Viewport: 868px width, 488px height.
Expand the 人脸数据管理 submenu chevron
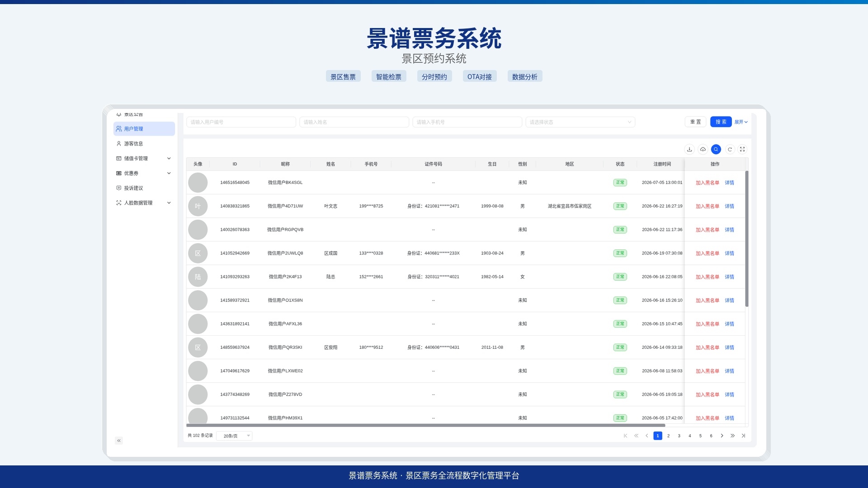point(169,203)
